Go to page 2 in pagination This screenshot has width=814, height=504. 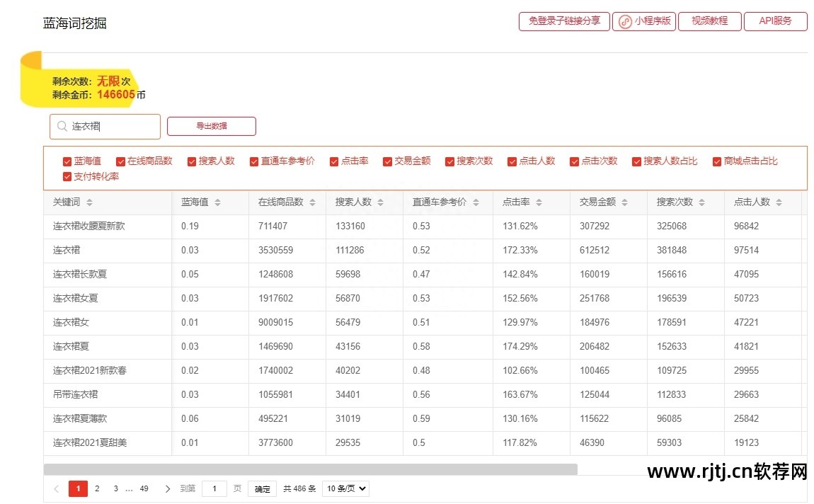coord(97,488)
